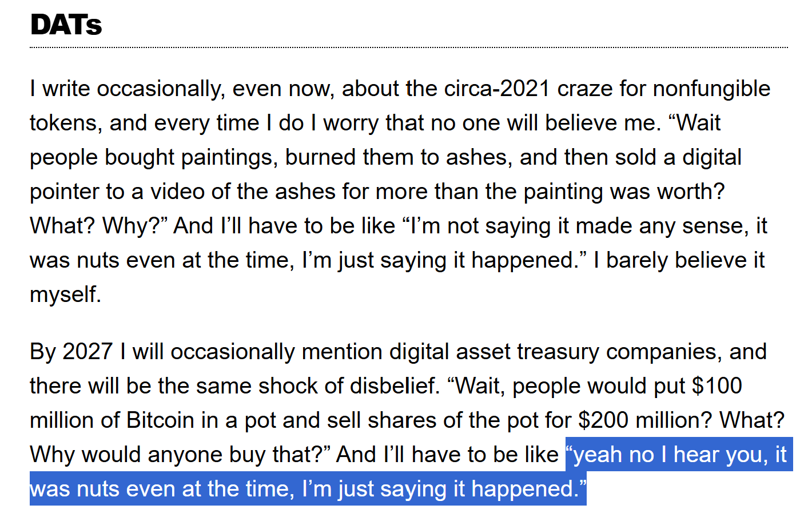The width and height of the screenshot is (812, 517).
Task: Click "By 2027" at the second paragraph's start
Action: click(71, 352)
